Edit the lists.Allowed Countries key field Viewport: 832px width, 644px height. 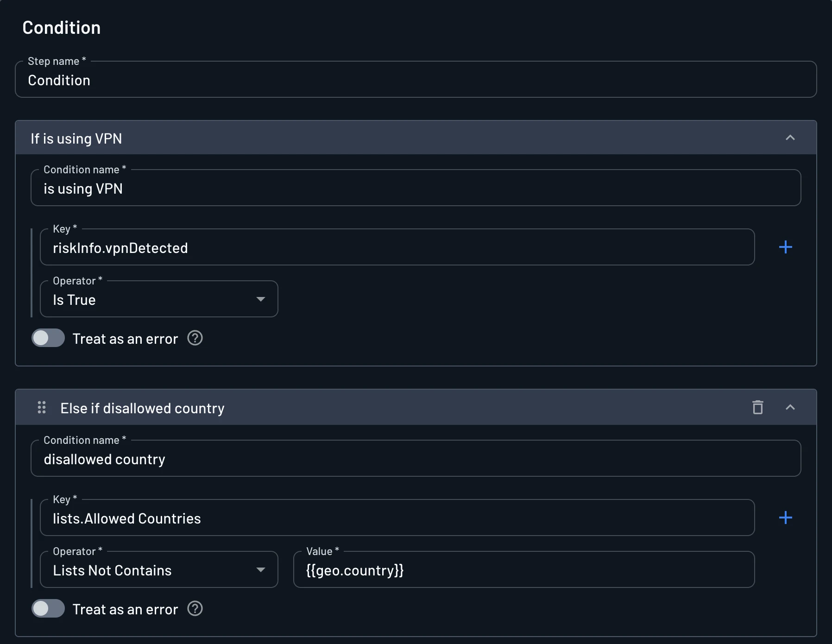tap(397, 518)
